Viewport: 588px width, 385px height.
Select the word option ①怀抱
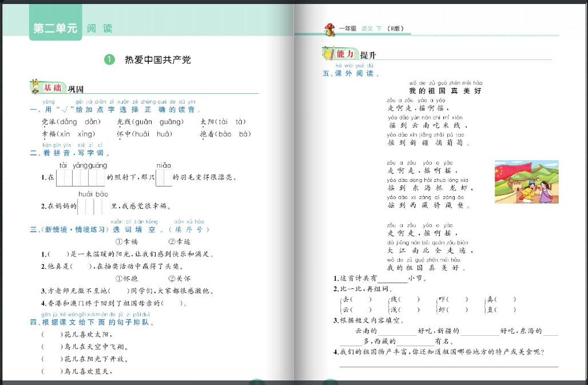126,279
